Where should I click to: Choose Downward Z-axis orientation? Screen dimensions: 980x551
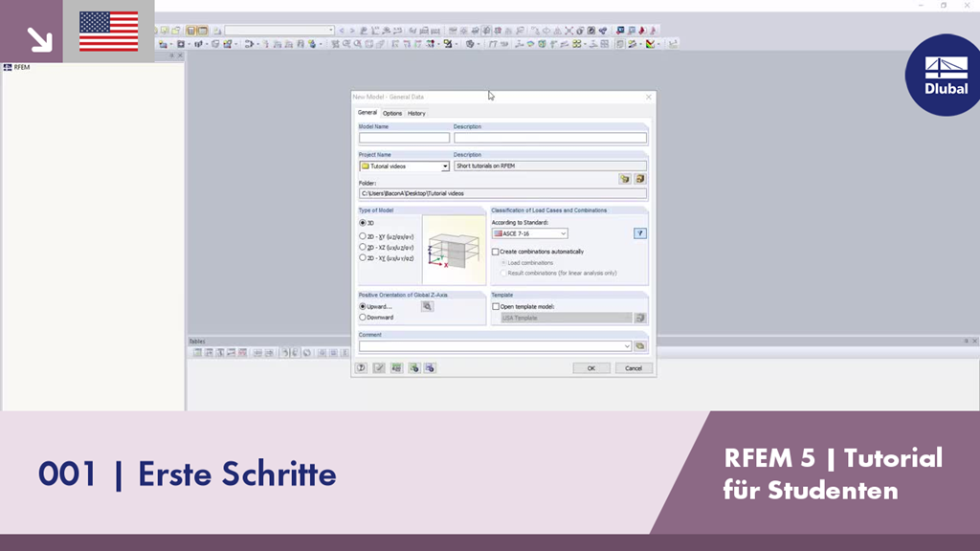tap(363, 318)
